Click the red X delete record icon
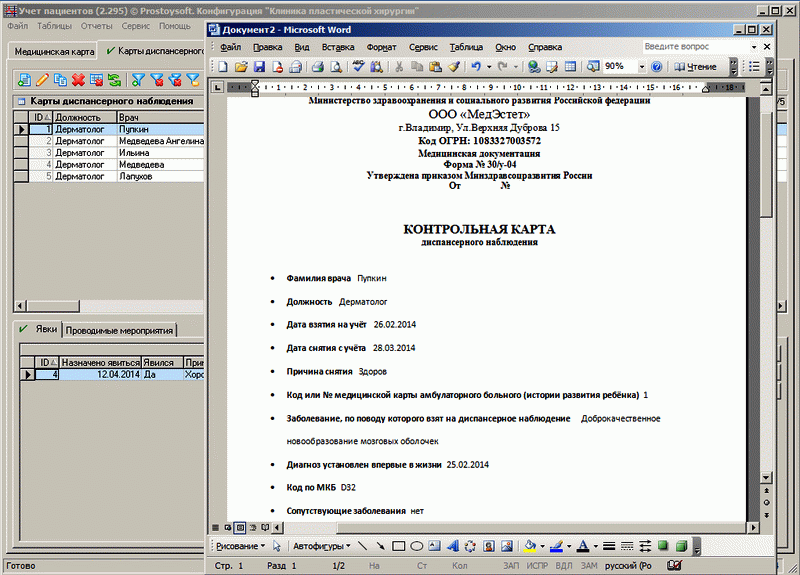Viewport: 800px width, 575px height. 78,80
